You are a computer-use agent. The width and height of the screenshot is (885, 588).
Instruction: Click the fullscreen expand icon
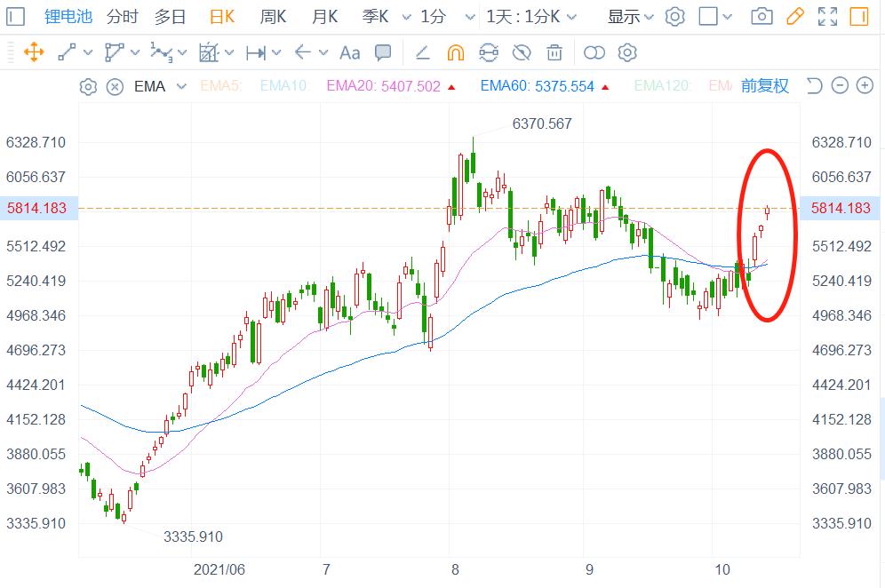[x=827, y=17]
